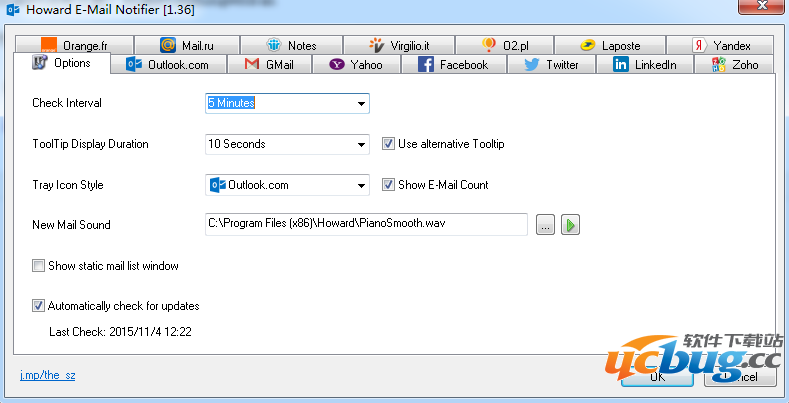Click the Zoho tab icon

click(719, 64)
